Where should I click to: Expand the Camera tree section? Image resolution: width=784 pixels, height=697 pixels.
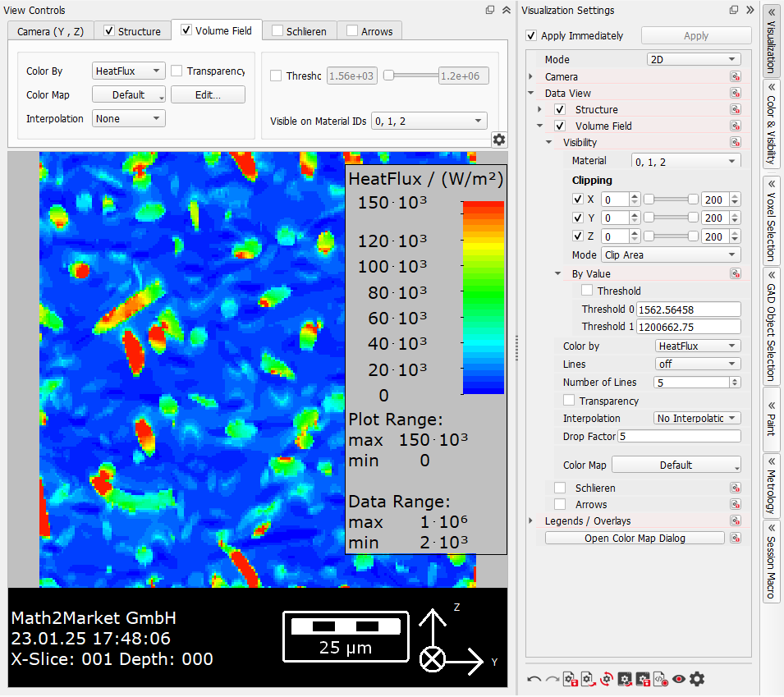(x=531, y=76)
